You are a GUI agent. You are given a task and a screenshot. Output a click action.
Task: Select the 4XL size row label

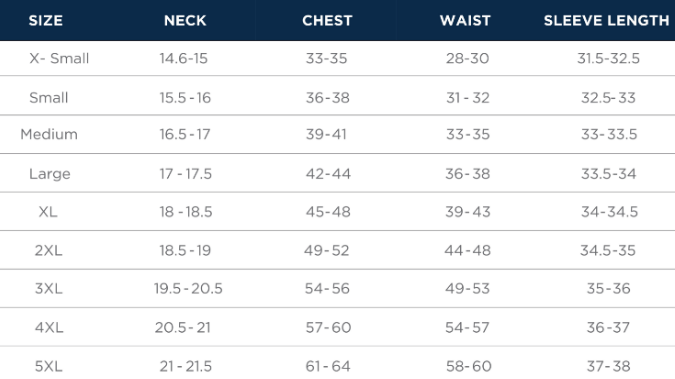click(49, 328)
